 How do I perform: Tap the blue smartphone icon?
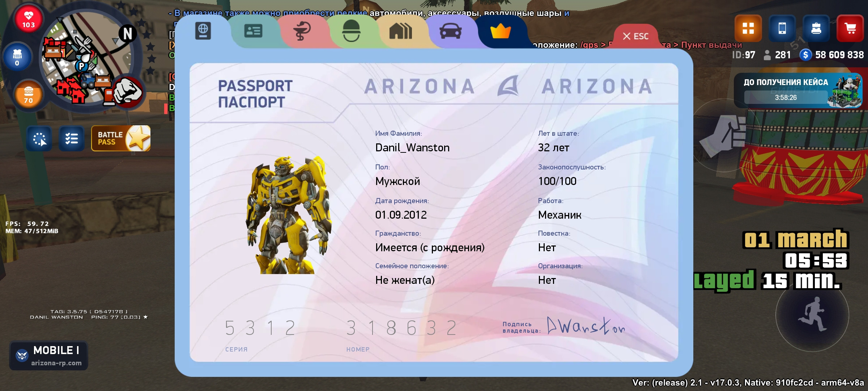782,28
